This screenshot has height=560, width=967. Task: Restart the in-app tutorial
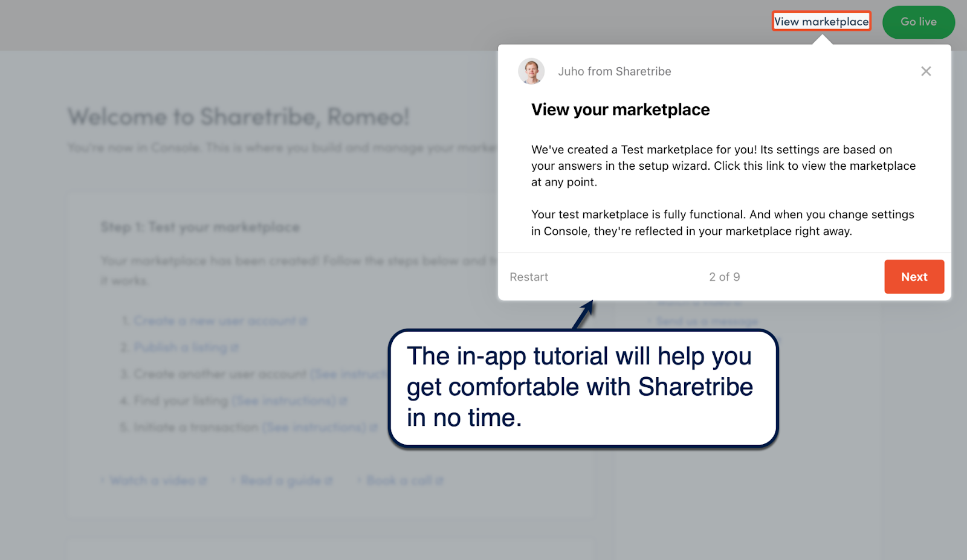529,277
